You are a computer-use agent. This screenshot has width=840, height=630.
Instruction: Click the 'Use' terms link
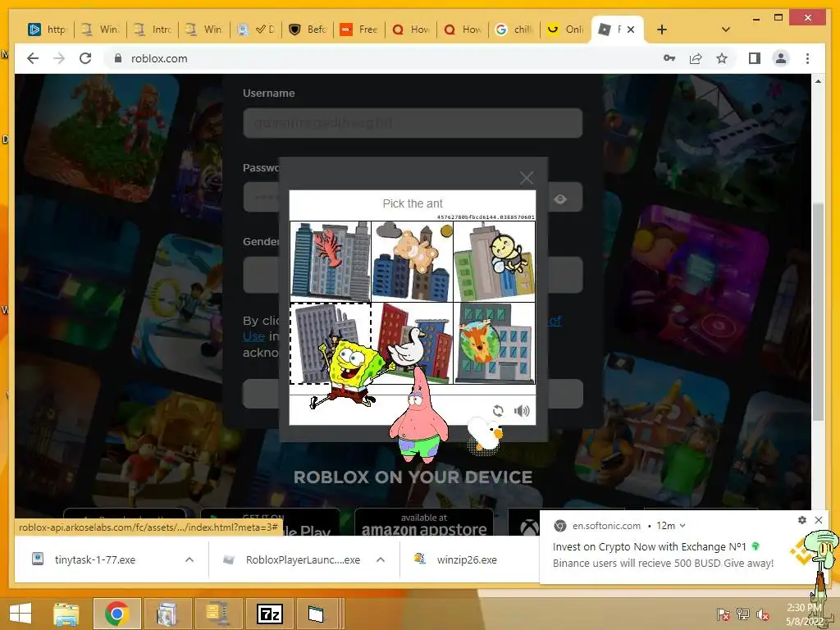[x=253, y=336]
